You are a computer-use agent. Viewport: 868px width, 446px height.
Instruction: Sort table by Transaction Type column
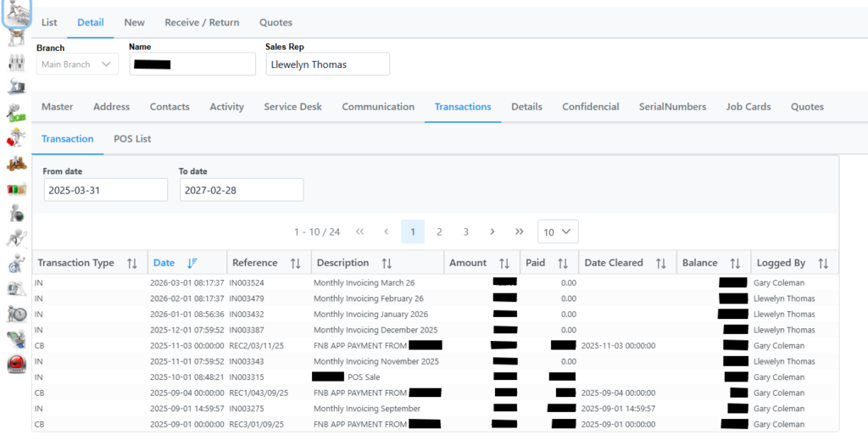131,263
